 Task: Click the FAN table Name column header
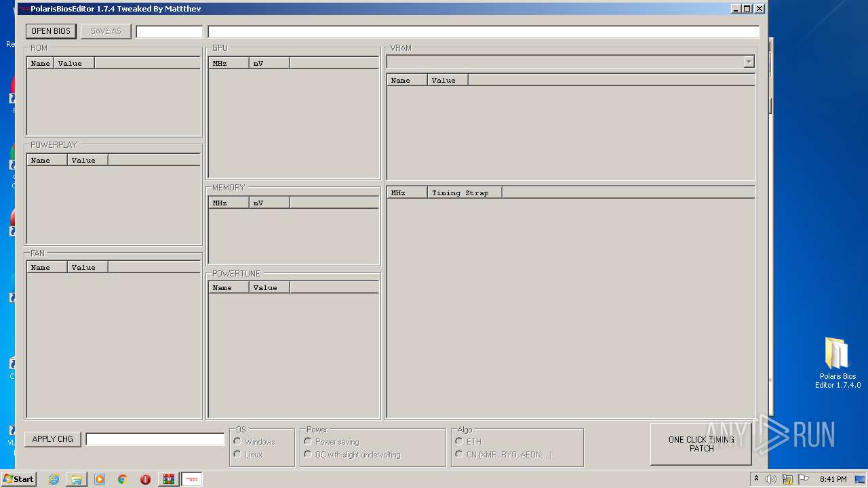[47, 267]
